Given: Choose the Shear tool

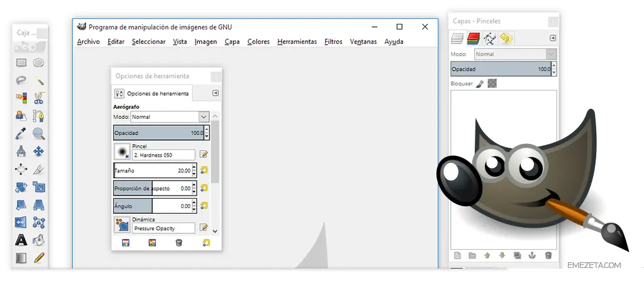Looking at the screenshot, I should tap(21, 204).
